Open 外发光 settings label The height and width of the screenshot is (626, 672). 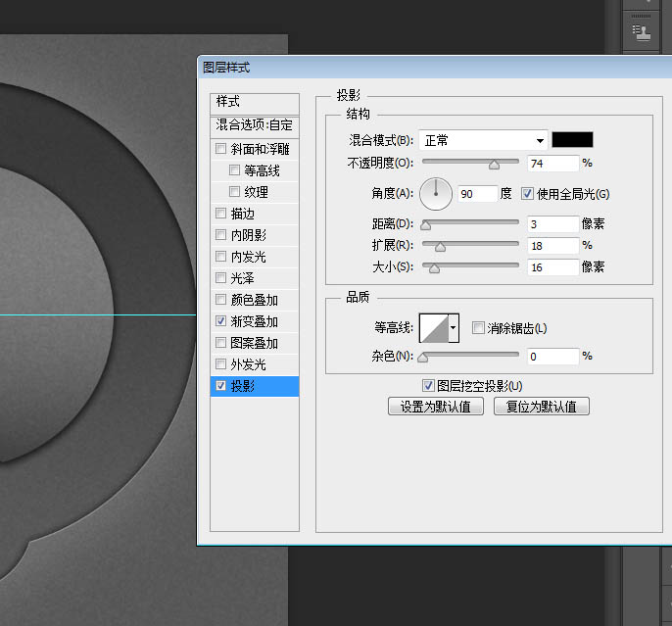pos(249,364)
